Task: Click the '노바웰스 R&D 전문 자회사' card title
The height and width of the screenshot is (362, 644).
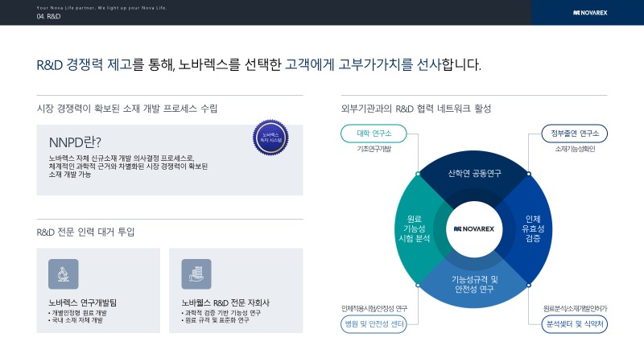Action: pos(225,303)
